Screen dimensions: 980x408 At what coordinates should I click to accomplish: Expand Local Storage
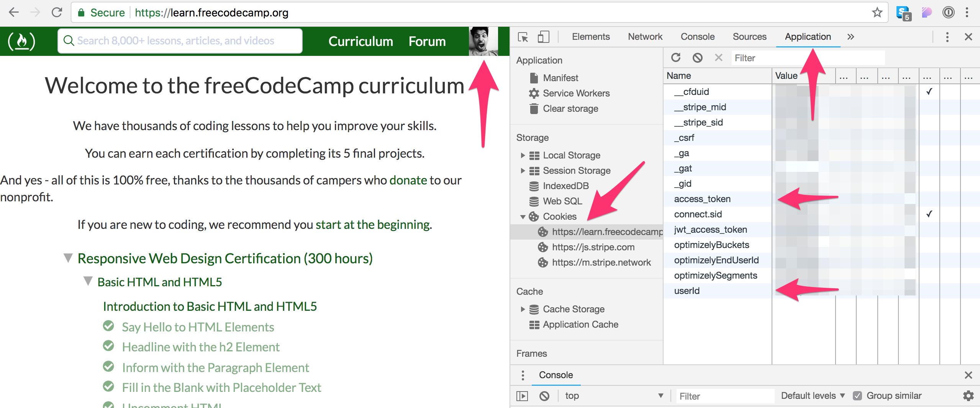coord(523,155)
